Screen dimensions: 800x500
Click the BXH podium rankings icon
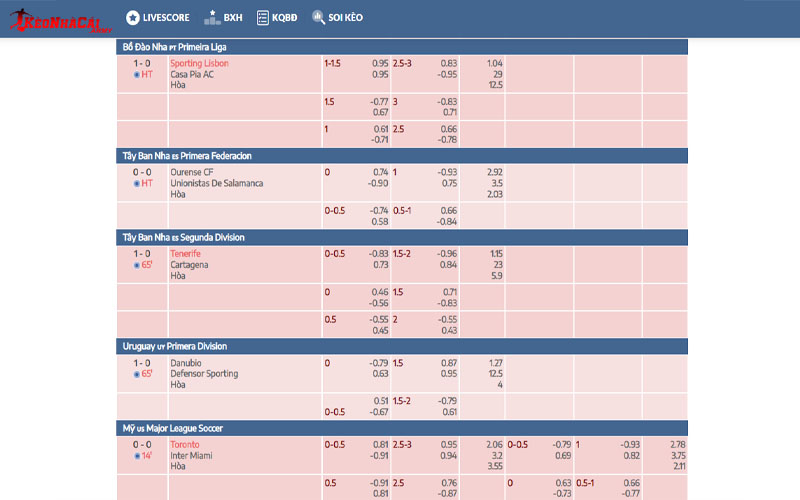(x=211, y=18)
